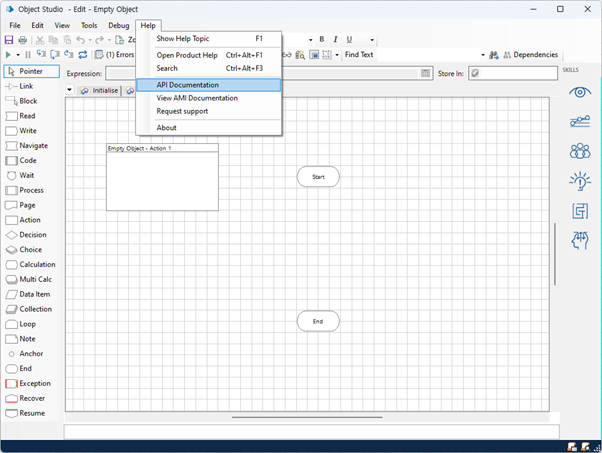Toggle italic text formatting
This screenshot has width=602, height=453.
point(336,40)
